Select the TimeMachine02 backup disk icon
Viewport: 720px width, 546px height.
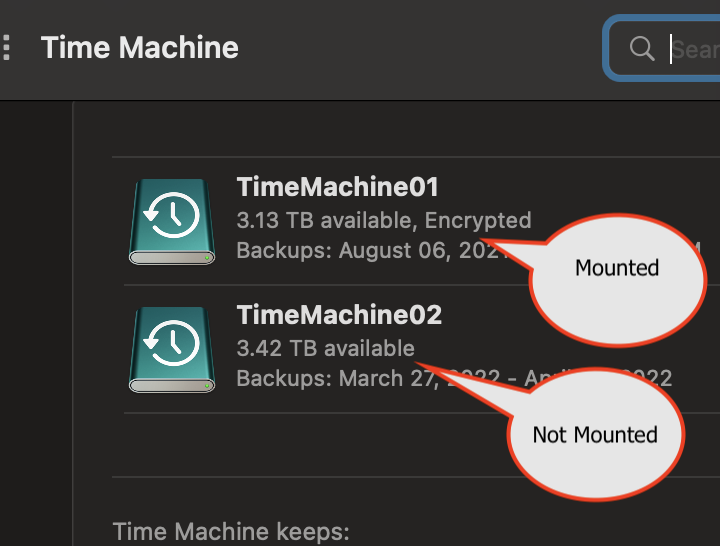click(x=172, y=350)
